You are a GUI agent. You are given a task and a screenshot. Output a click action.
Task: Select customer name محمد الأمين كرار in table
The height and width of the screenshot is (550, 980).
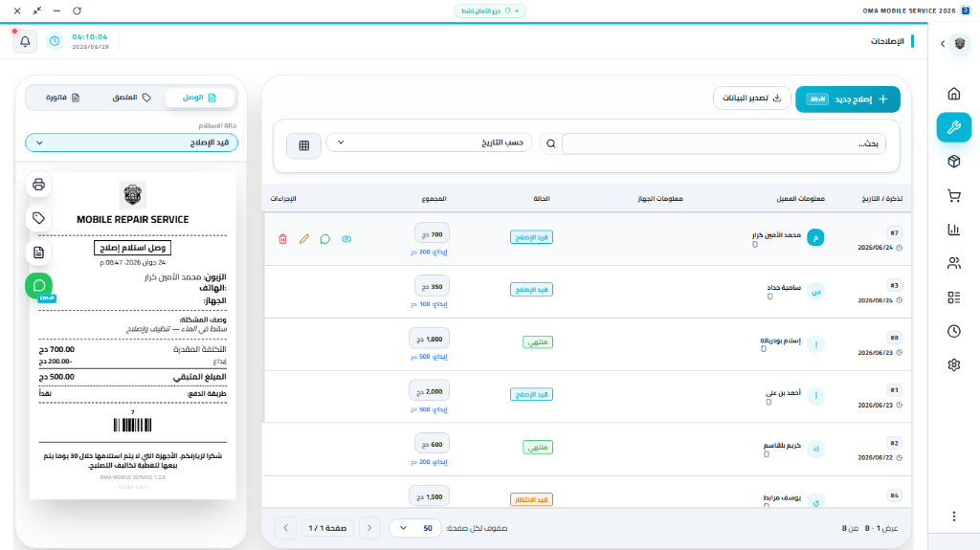[x=776, y=235]
